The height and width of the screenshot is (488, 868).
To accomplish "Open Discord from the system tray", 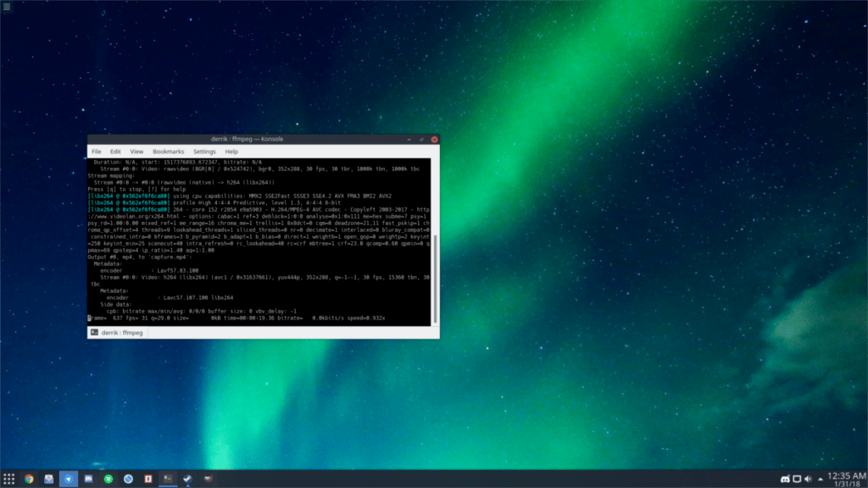I will tap(785, 479).
